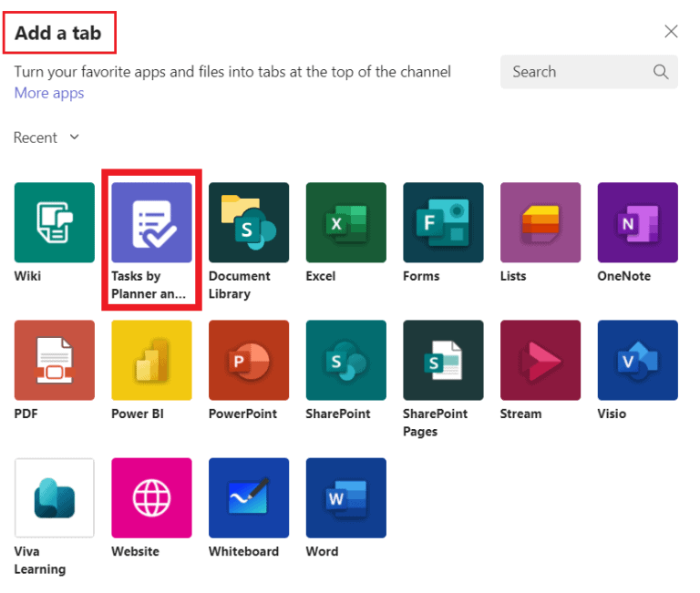This screenshot has height=593, width=700.
Task: Select the Wiki app icon
Action: click(55, 222)
